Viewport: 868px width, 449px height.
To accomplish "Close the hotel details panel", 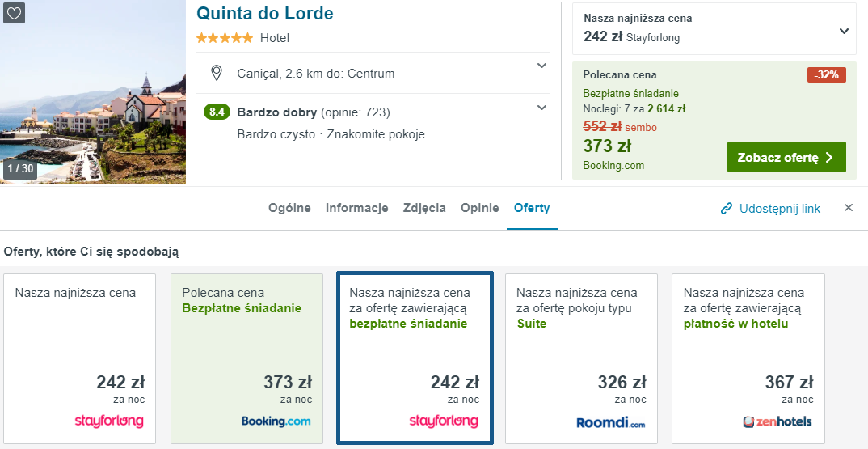I will coord(849,208).
